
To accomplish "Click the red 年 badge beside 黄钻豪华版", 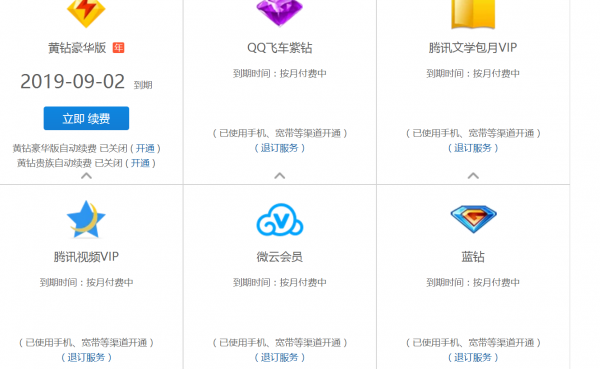I will coord(118,48).
